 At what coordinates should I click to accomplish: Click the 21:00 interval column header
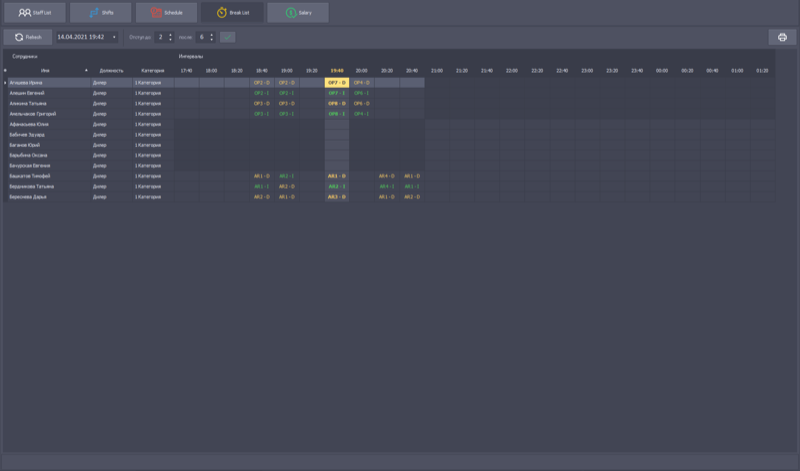tap(436, 70)
